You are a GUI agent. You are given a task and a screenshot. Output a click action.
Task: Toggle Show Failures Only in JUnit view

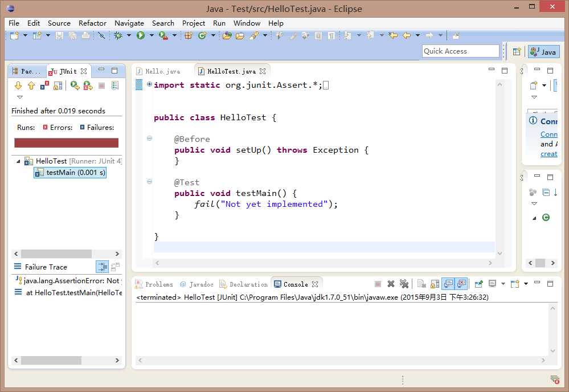(x=44, y=85)
